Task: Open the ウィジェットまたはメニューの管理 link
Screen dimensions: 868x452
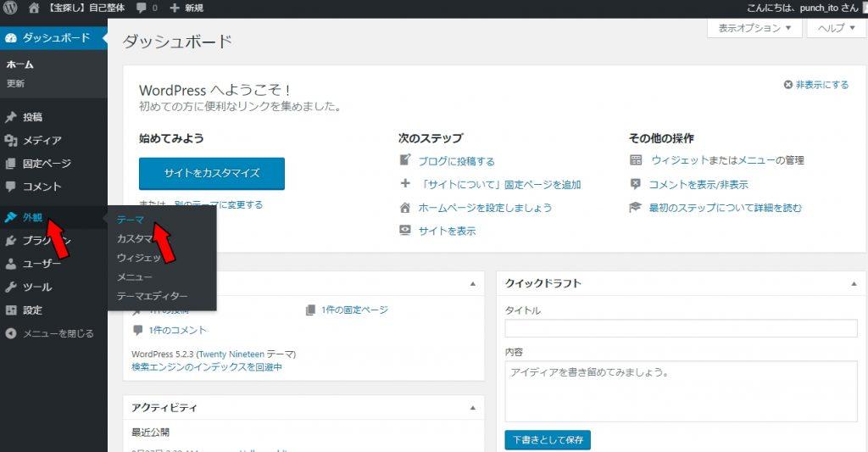Action: point(727,160)
